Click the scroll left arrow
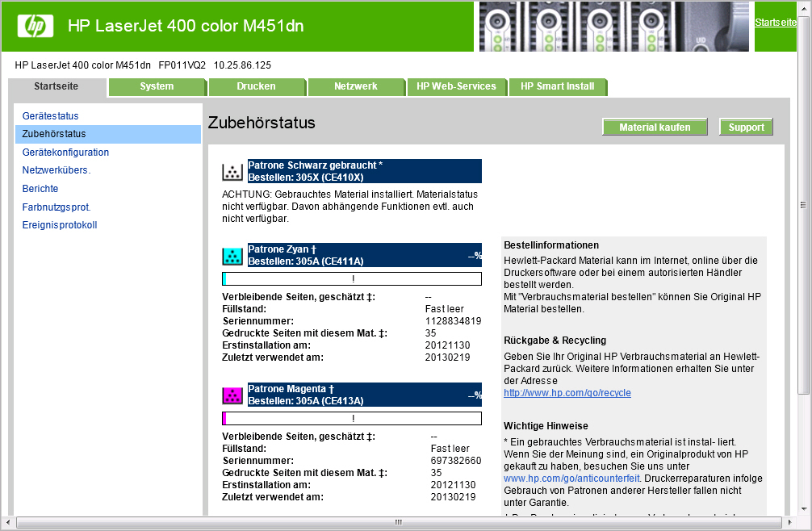 7,522
